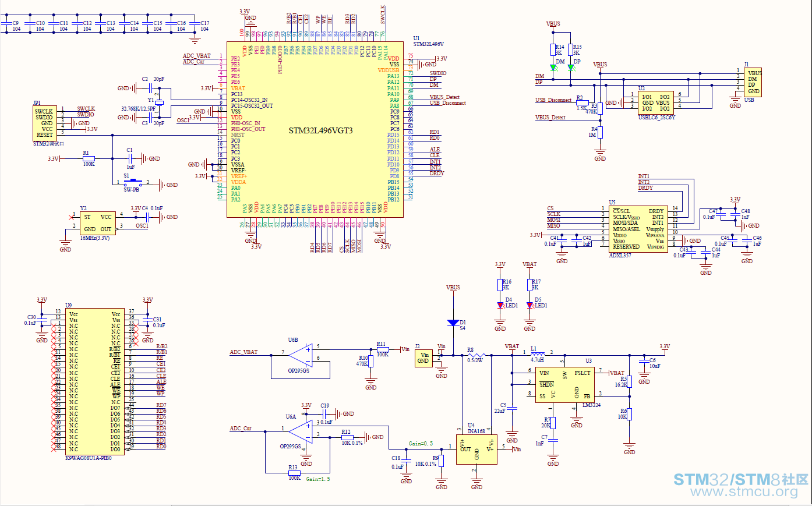Click the D1 S4 diode symbol below VBUS

pyautogui.click(x=453, y=323)
